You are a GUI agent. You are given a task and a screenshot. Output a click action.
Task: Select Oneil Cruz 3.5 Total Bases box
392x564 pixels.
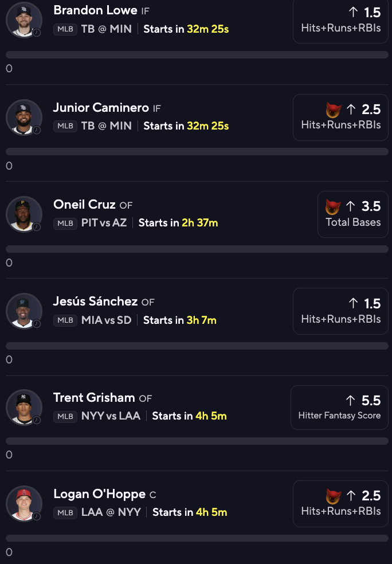click(x=352, y=214)
